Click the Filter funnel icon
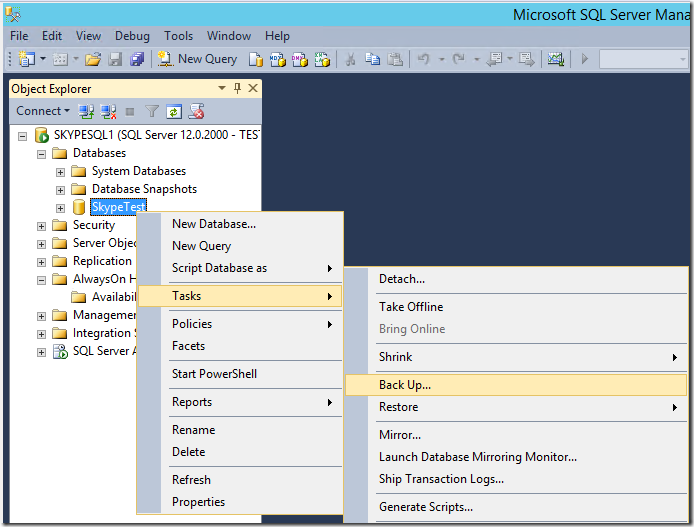 pos(152,111)
